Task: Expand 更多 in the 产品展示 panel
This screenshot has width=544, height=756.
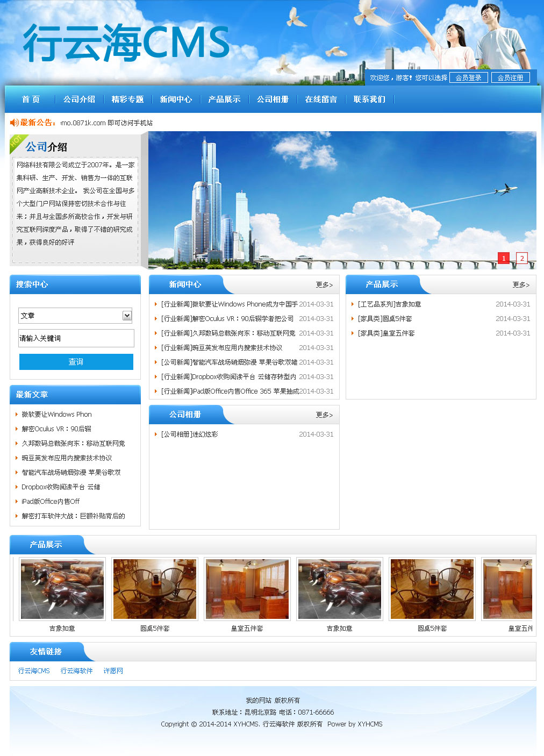Action: point(520,285)
